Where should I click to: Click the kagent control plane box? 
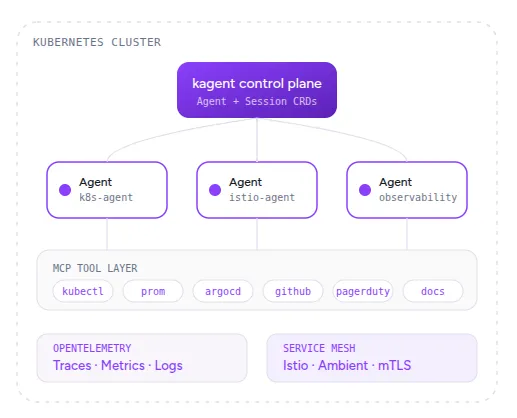(257, 90)
